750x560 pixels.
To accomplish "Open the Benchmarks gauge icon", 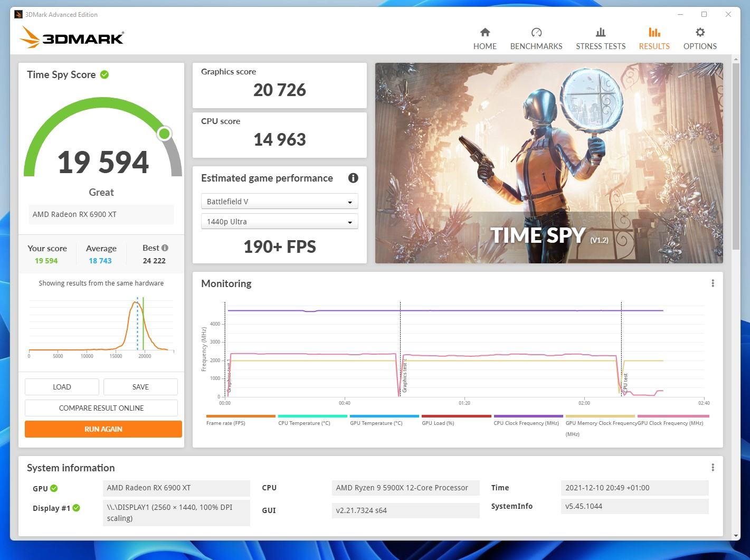I will (536, 32).
